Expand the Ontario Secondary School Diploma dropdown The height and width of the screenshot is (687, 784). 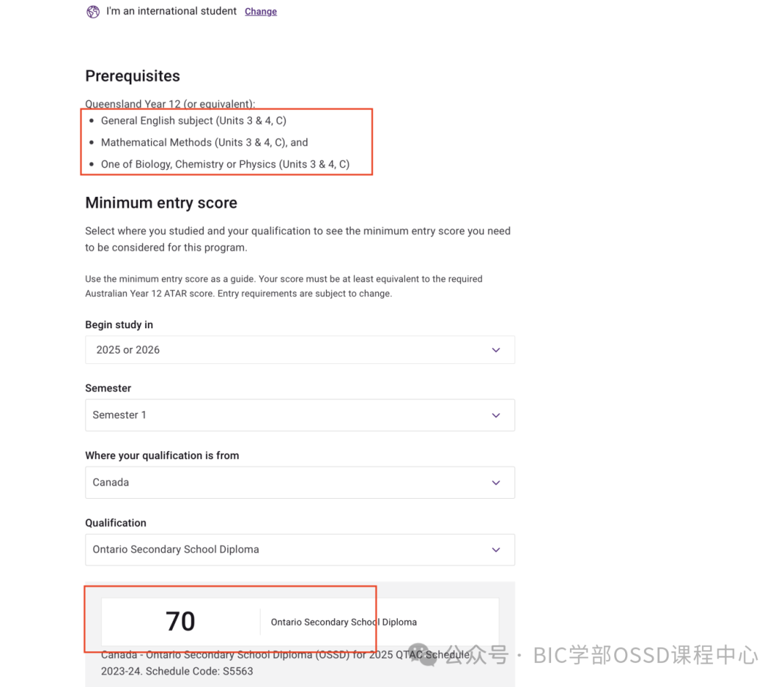click(300, 550)
